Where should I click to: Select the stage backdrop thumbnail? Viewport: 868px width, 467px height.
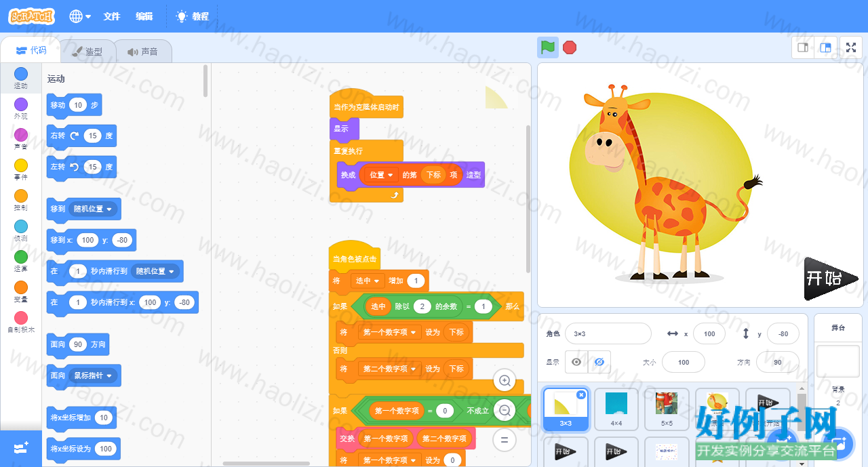tap(838, 361)
